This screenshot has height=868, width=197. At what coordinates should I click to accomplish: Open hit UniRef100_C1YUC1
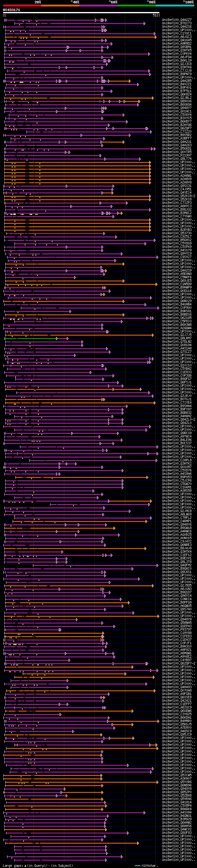coord(177,33)
